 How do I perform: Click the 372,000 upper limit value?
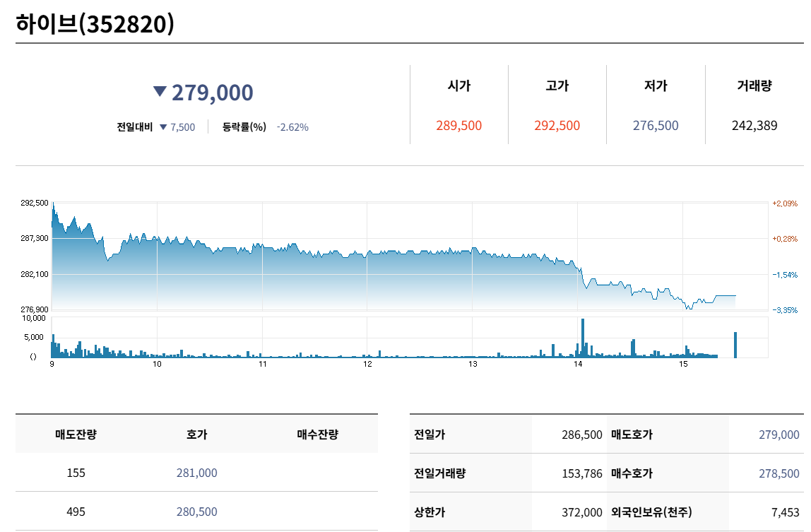point(582,512)
